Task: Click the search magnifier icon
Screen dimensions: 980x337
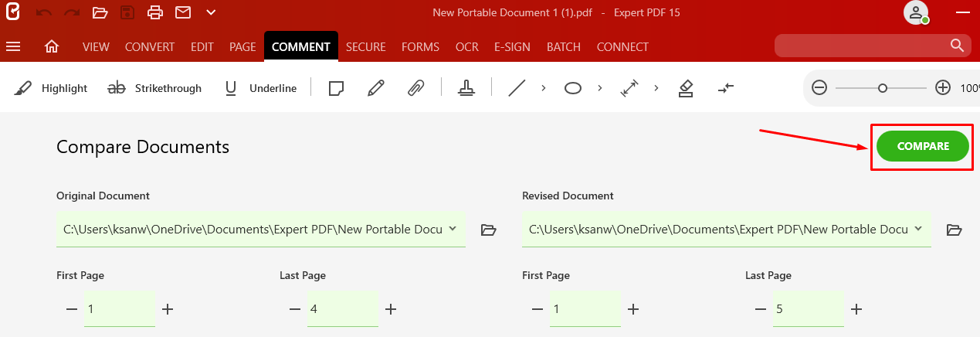Action: click(958, 45)
